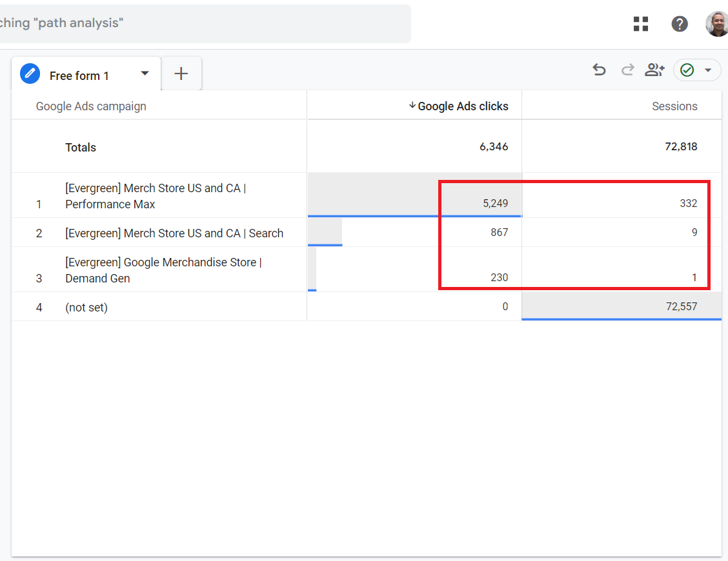728x561 pixels.
Task: Undo the last change
Action: coord(599,70)
